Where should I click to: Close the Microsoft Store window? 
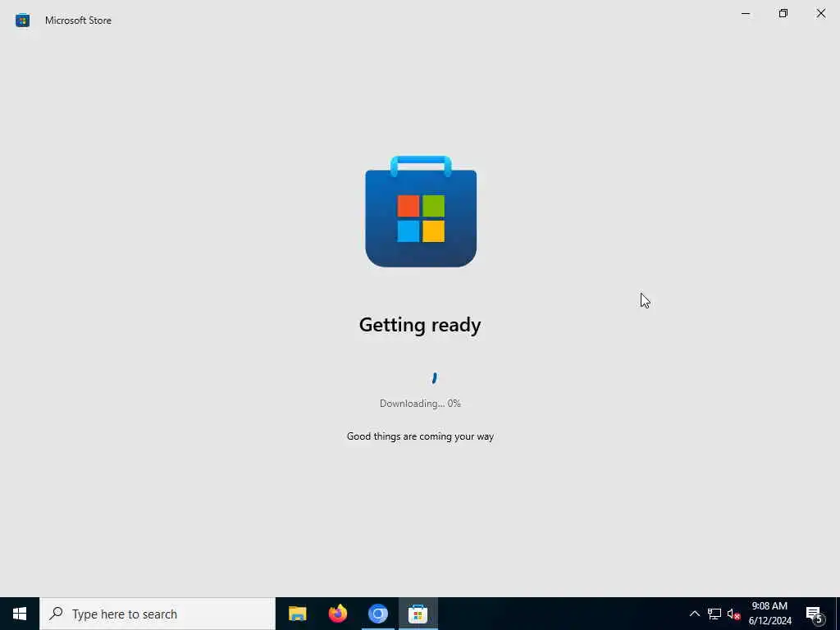tap(820, 13)
